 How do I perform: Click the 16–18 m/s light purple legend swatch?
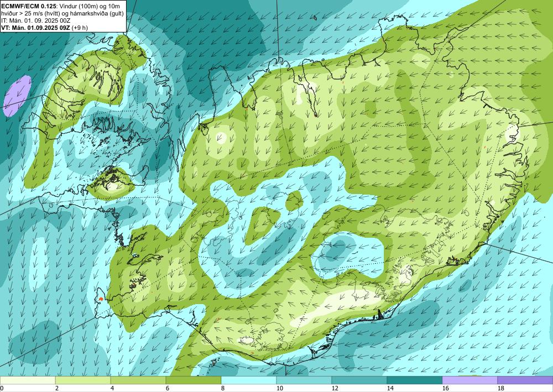[x=469, y=380]
